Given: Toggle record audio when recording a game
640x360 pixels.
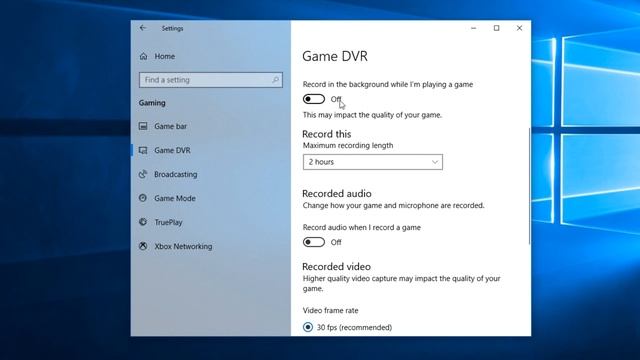Looking at the screenshot, I should [313, 242].
